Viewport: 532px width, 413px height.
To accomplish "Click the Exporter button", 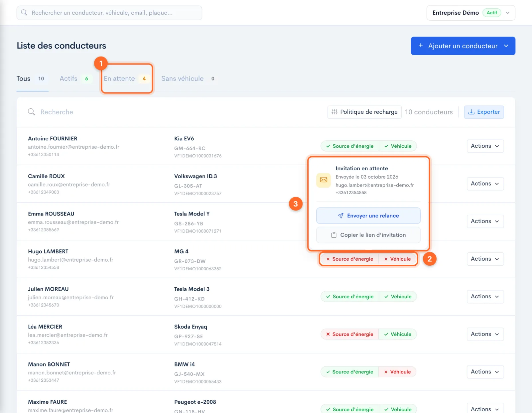I will coord(484,112).
